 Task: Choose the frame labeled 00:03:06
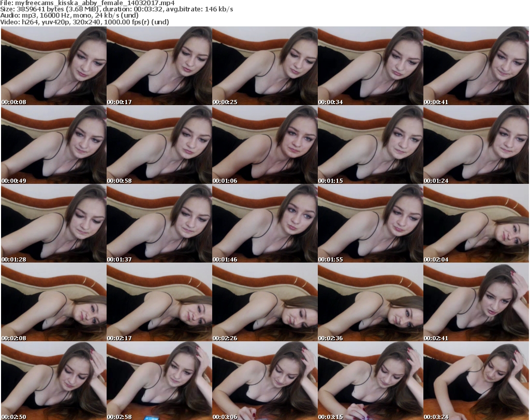point(264,381)
